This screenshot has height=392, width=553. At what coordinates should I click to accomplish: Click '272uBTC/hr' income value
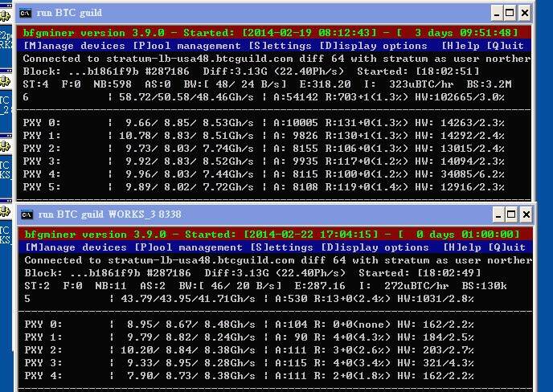[416, 286]
